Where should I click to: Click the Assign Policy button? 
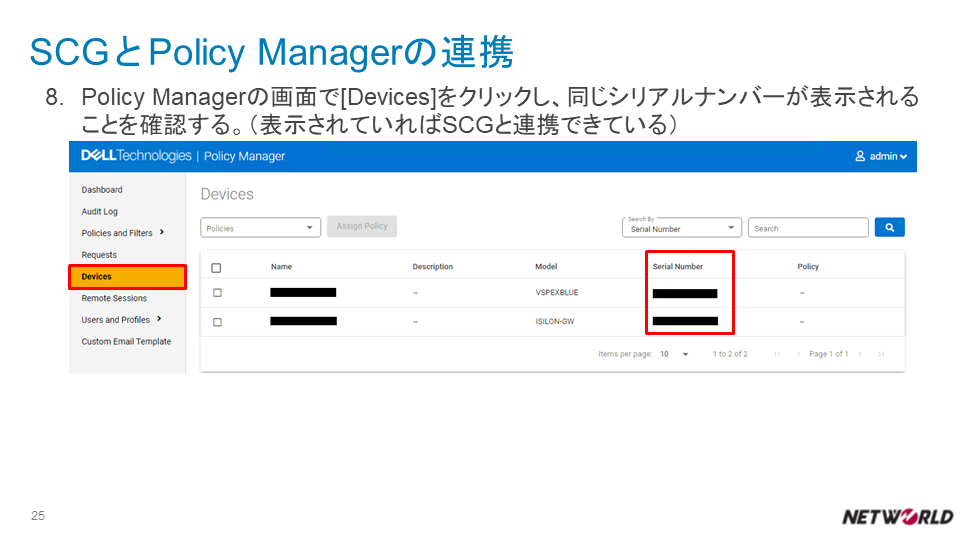362,227
